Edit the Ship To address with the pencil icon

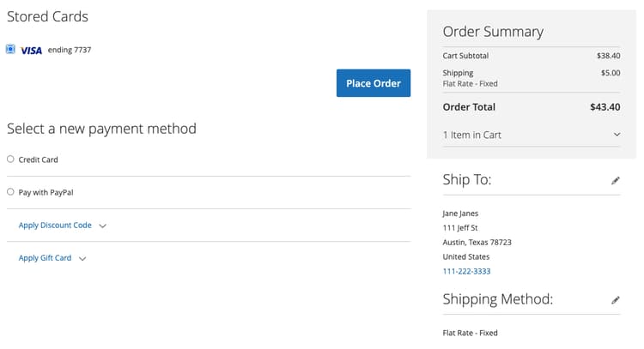616,181
